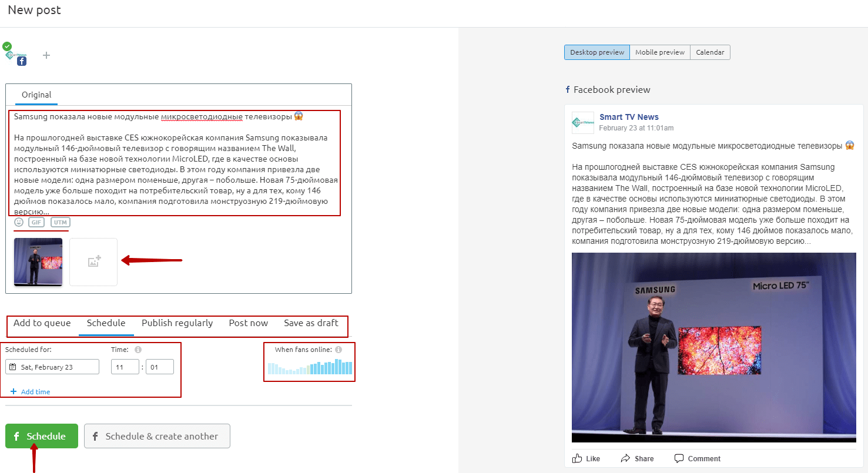Switch to Add to queue tab
Screen dimensions: 868x473
point(42,323)
